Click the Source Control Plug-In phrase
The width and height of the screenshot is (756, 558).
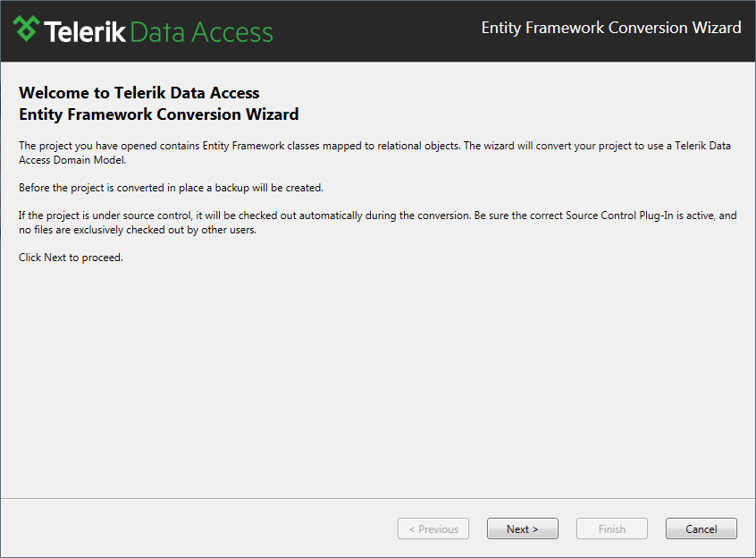(619, 216)
